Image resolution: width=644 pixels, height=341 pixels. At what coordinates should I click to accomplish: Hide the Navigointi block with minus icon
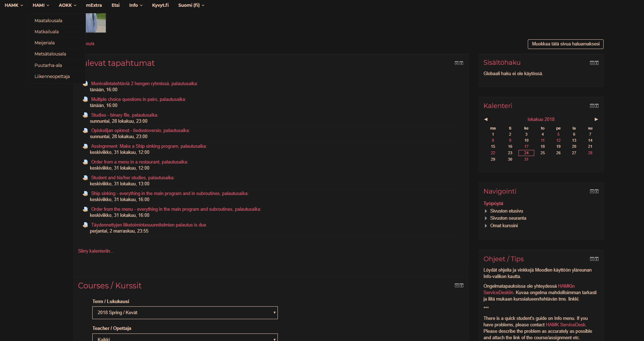pos(592,191)
